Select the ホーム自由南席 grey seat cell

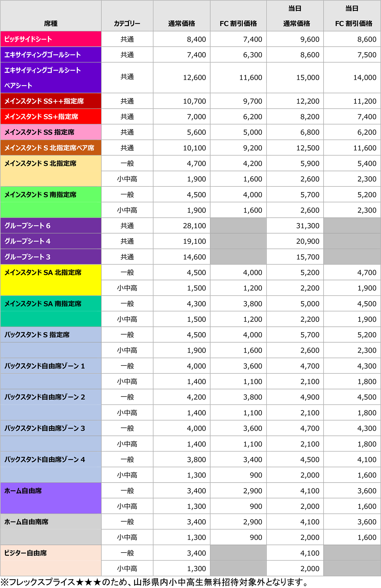(51, 529)
